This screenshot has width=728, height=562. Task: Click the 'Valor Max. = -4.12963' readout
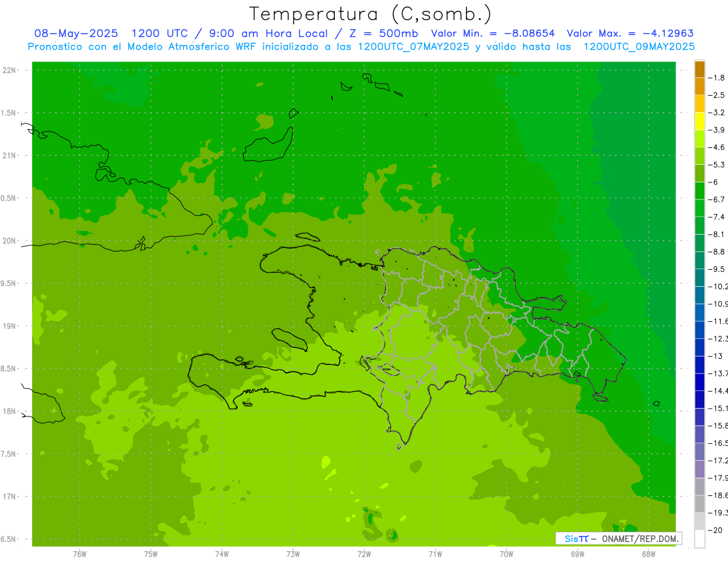click(630, 34)
